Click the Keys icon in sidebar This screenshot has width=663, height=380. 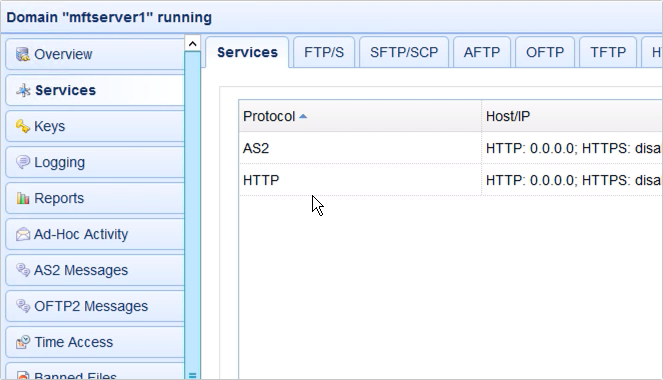[x=23, y=126]
